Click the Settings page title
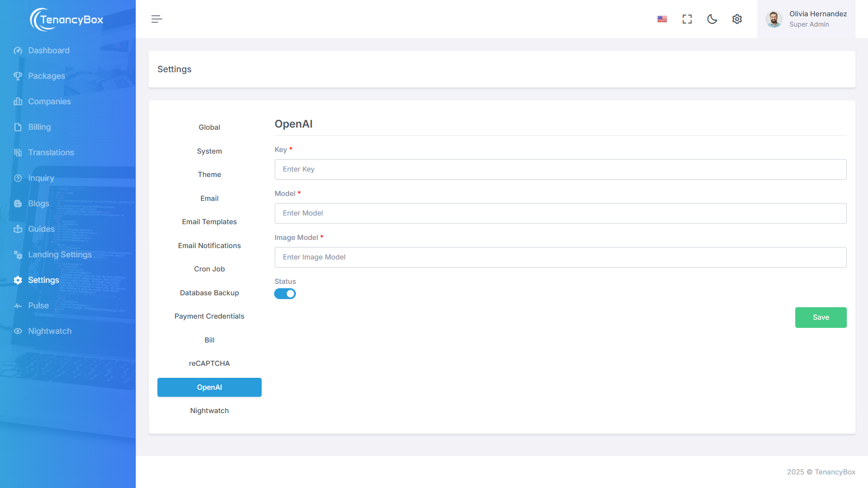Image resolution: width=868 pixels, height=488 pixels. click(x=174, y=69)
